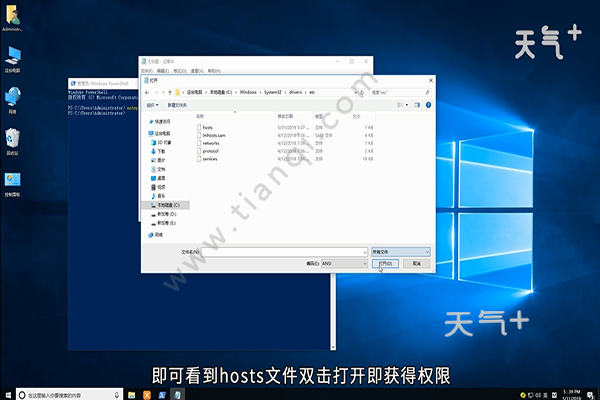Click the change view icon
Screen dimensions: 600x400
(x=400, y=105)
